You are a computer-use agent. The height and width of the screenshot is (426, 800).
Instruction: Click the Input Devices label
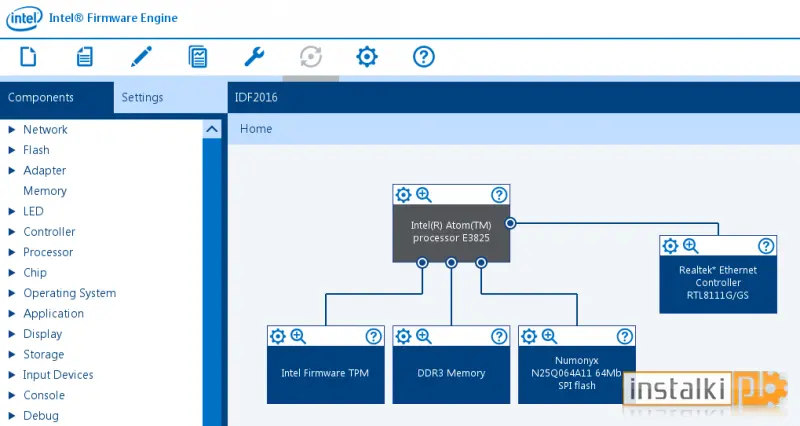pos(58,375)
